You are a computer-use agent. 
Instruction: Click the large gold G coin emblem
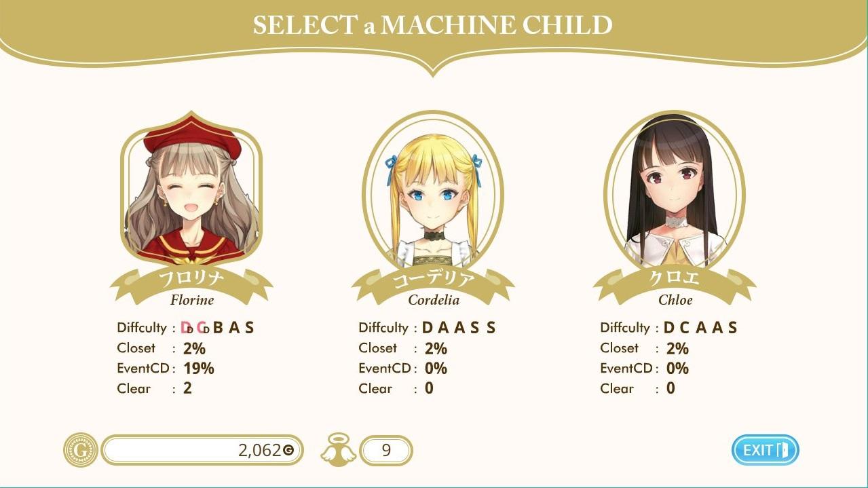pyautogui.click(x=81, y=450)
